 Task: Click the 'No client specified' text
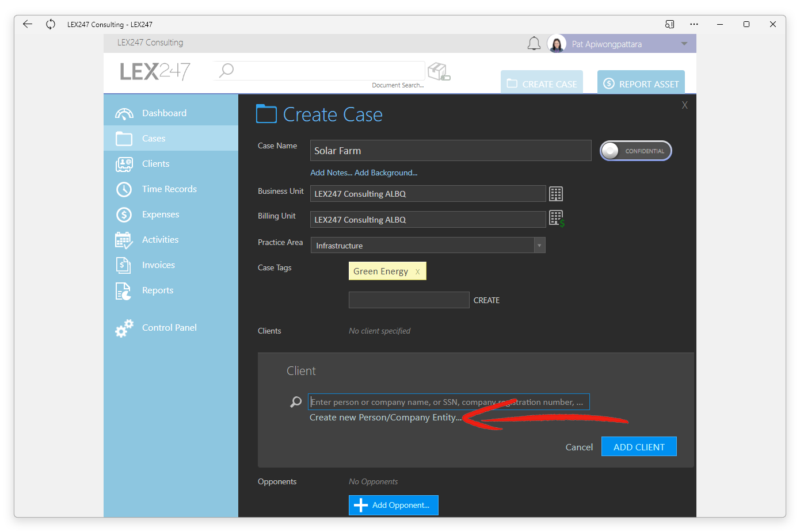(x=380, y=331)
